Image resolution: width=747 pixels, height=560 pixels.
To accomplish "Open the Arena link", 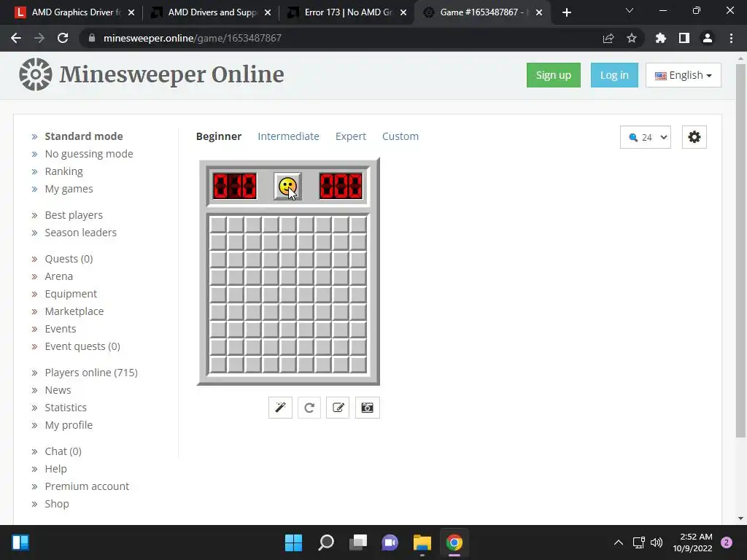I will pos(58,276).
